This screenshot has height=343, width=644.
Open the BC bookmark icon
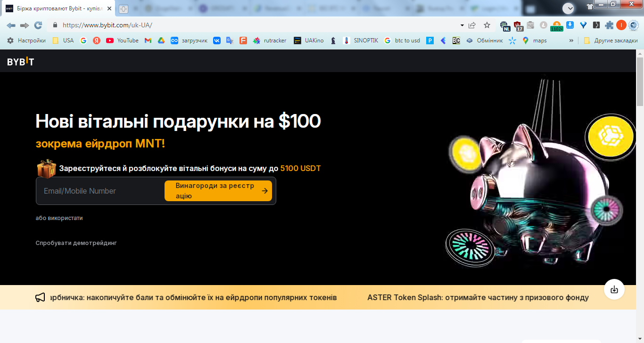[456, 41]
